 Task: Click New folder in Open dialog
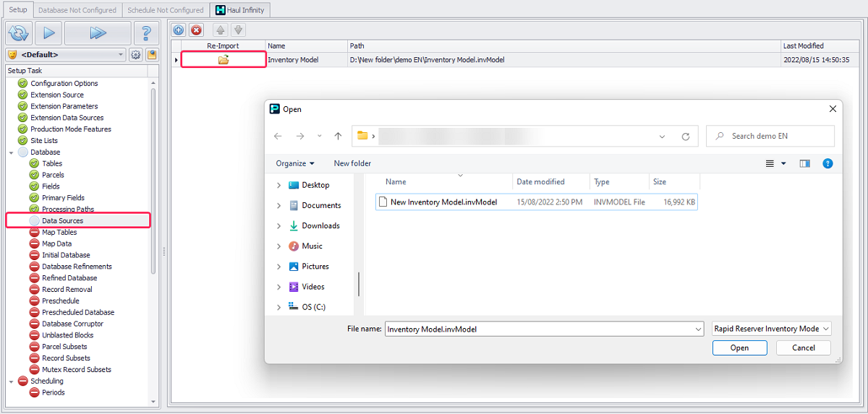point(352,163)
